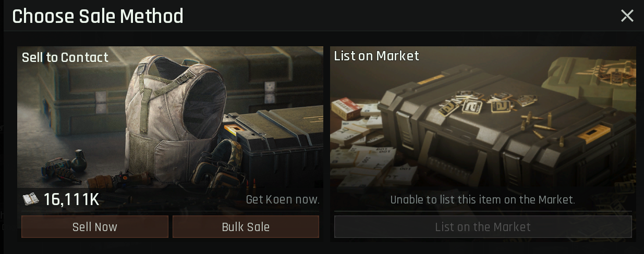Screen dimensions: 644x254
Task: Click the disabled List on the Market button
Action: (483, 227)
